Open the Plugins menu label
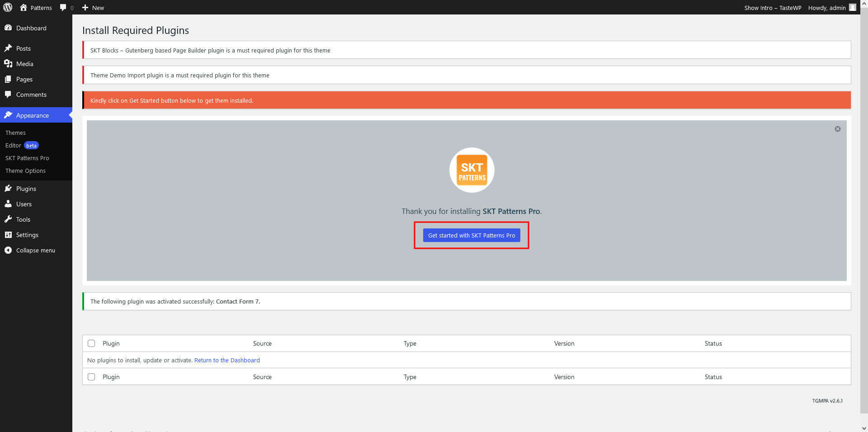The height and width of the screenshot is (432, 868). [26, 189]
